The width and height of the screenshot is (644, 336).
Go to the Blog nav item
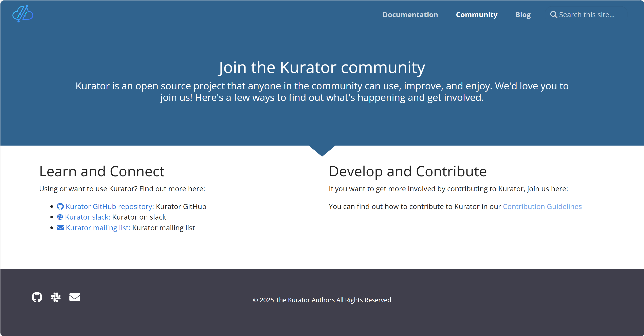(523, 15)
